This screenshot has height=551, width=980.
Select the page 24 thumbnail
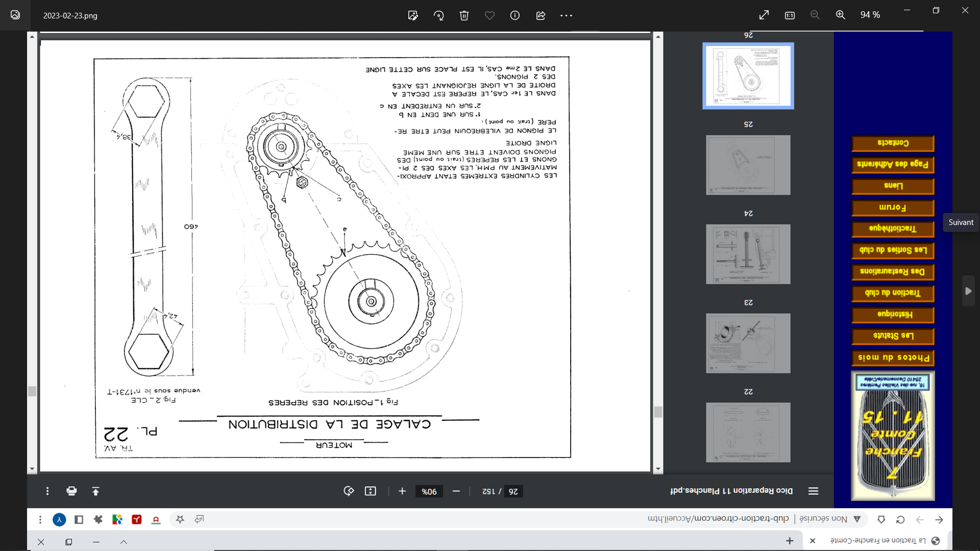point(748,254)
